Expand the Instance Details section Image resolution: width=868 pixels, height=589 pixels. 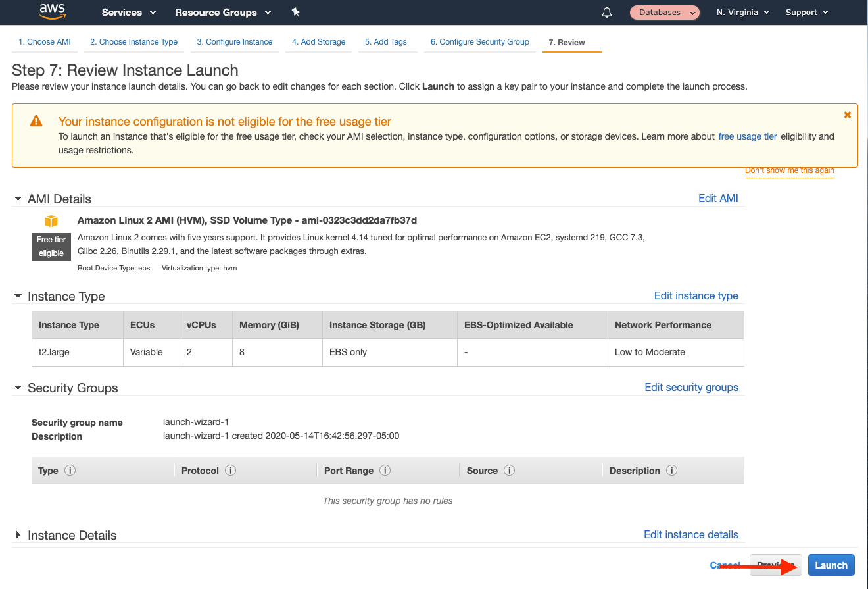coord(18,535)
